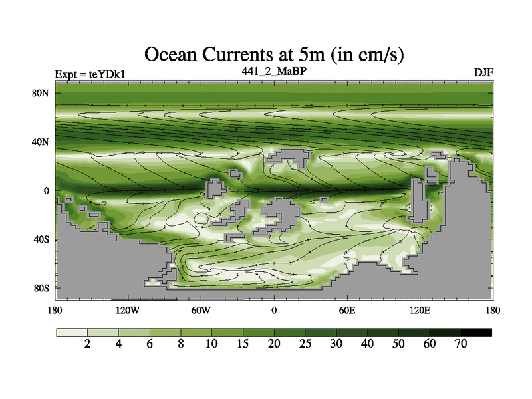The width and height of the screenshot is (532, 399).
Task: Select the 40N latitude axis label
Action: coord(41,142)
